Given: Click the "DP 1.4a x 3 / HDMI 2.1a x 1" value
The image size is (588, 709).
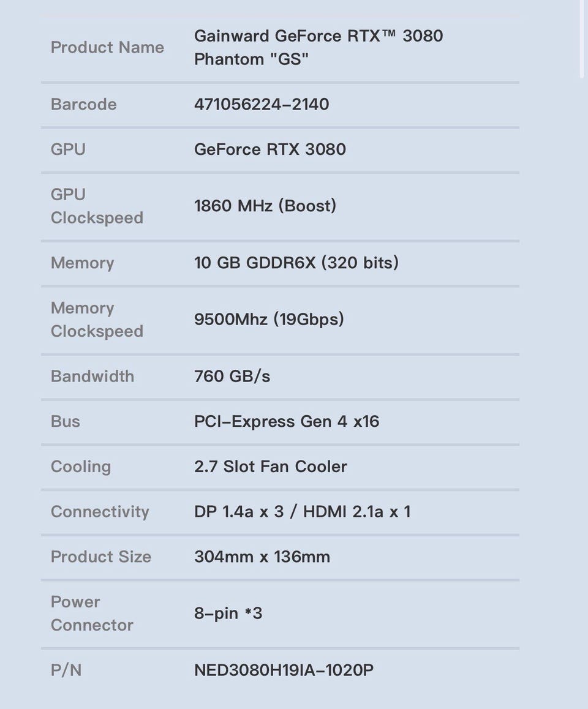Looking at the screenshot, I should coord(303,512).
